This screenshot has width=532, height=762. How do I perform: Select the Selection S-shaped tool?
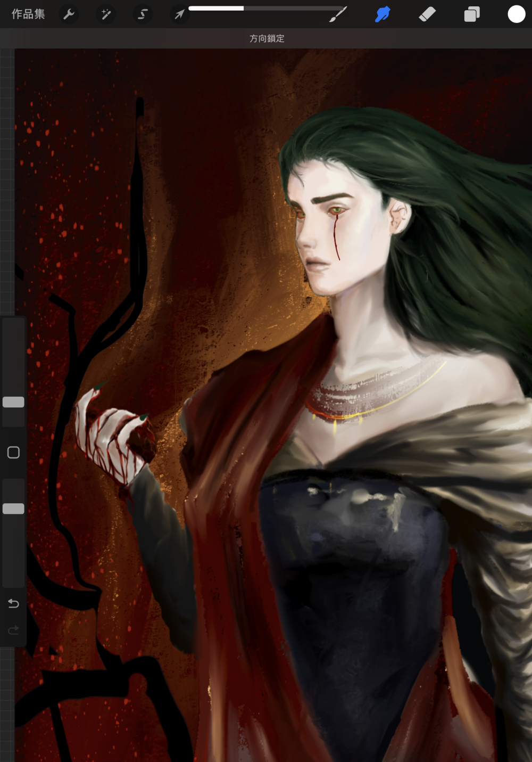[x=143, y=14]
